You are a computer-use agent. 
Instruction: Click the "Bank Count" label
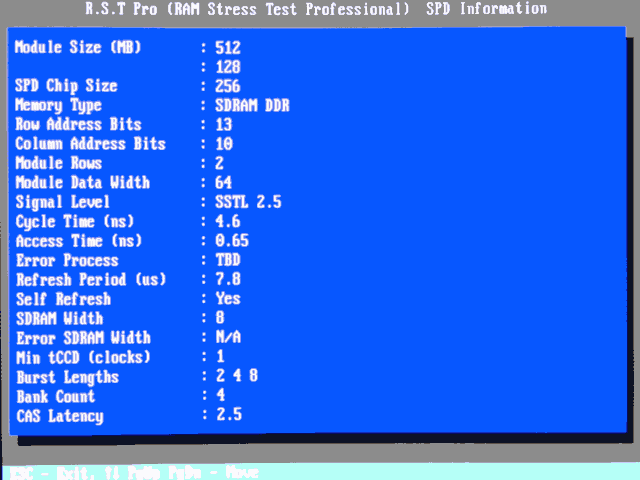(56, 397)
